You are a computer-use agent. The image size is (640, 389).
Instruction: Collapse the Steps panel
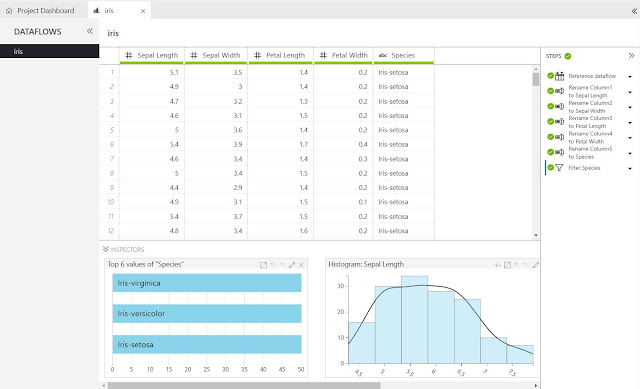[x=631, y=56]
